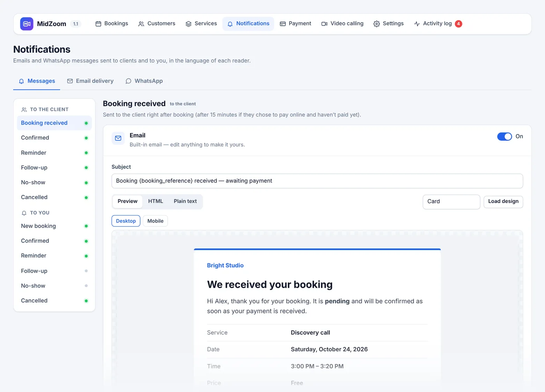Go to the Customers page
The image size is (545, 392).
point(156,24)
